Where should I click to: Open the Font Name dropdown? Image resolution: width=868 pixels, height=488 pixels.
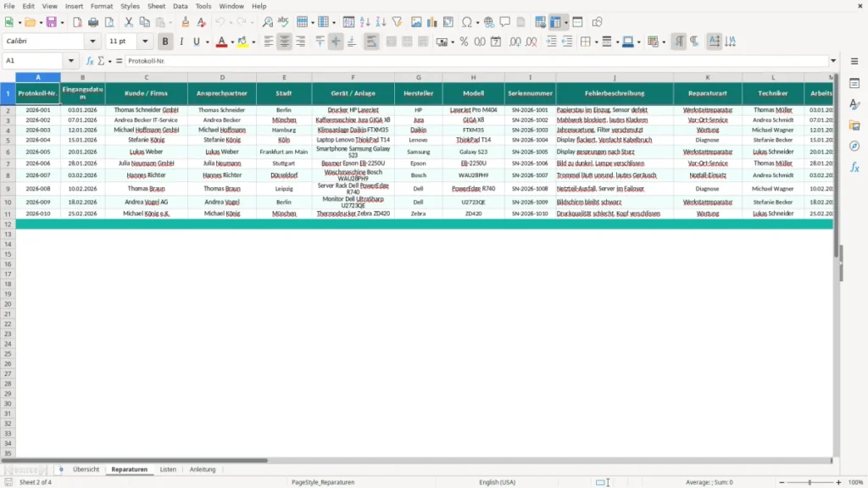point(92,41)
